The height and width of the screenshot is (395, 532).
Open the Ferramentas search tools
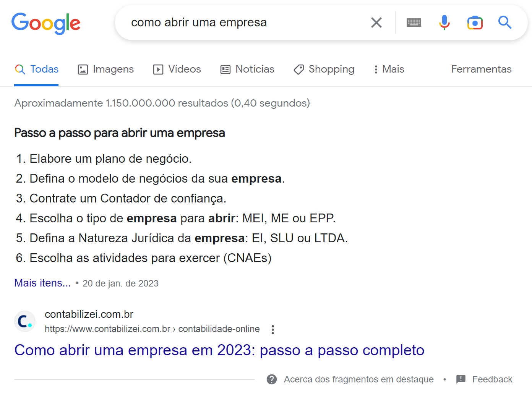click(x=481, y=69)
